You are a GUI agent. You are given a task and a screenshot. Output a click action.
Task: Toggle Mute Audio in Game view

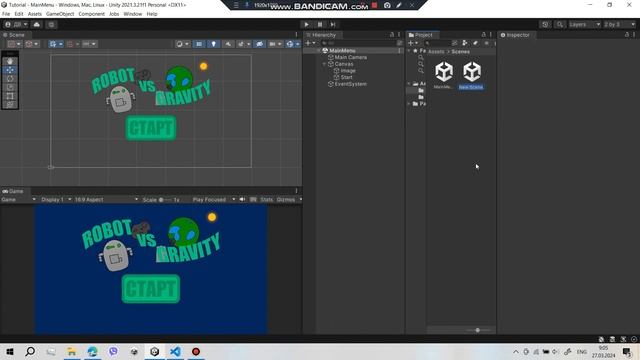(242, 200)
